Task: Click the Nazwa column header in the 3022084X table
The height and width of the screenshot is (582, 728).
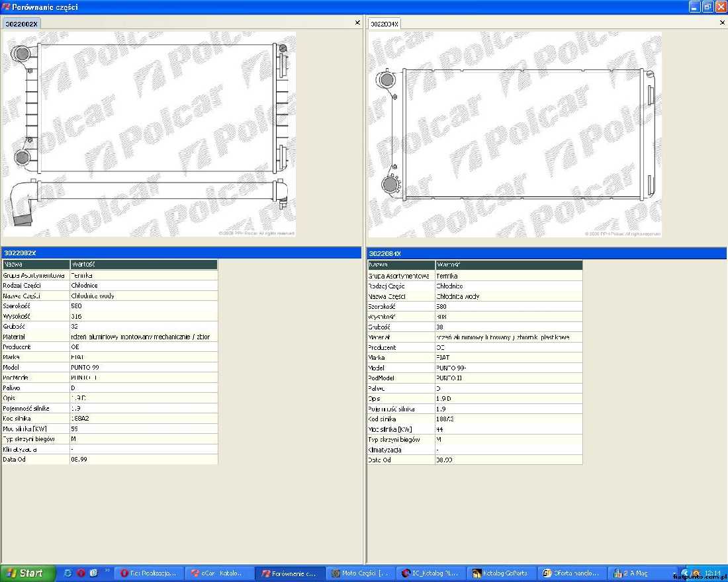Action: (x=401, y=265)
